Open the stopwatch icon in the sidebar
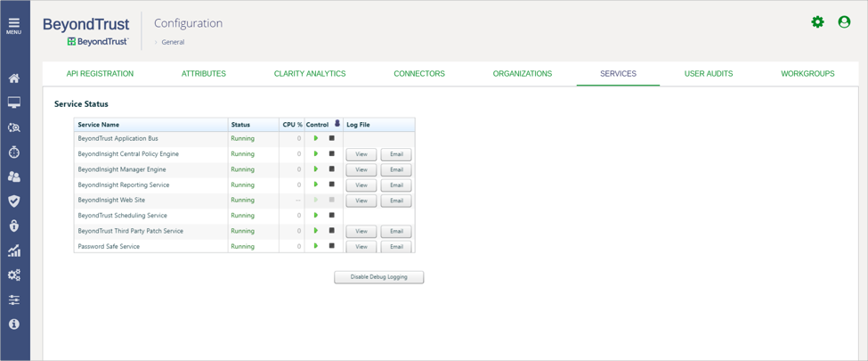Image resolution: width=868 pixels, height=361 pixels. point(14,152)
